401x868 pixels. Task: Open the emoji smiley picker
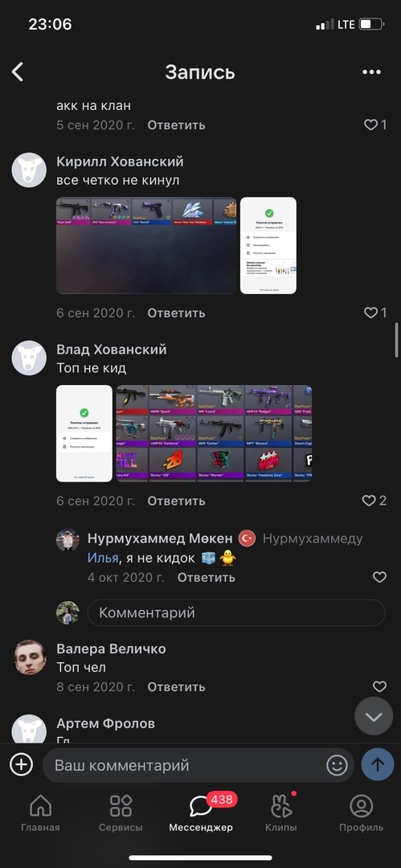(x=337, y=766)
